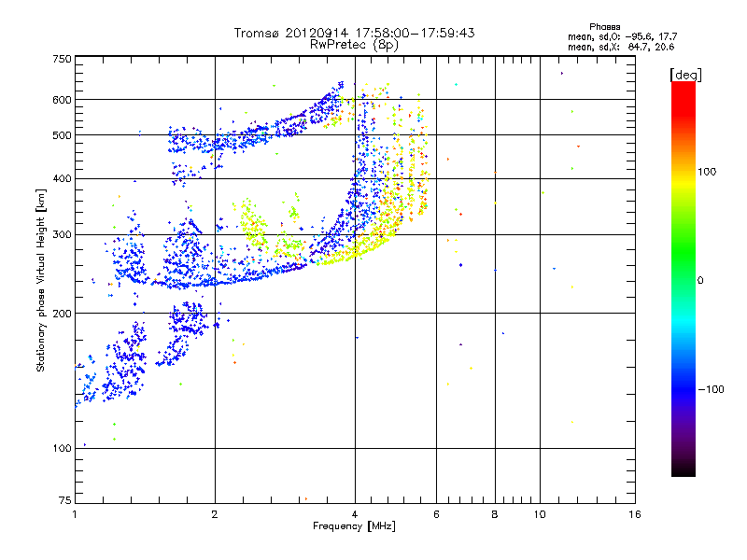This screenshot has height=560, width=747.
Task: Click the colorbar tick label "100"
Action: coord(707,172)
